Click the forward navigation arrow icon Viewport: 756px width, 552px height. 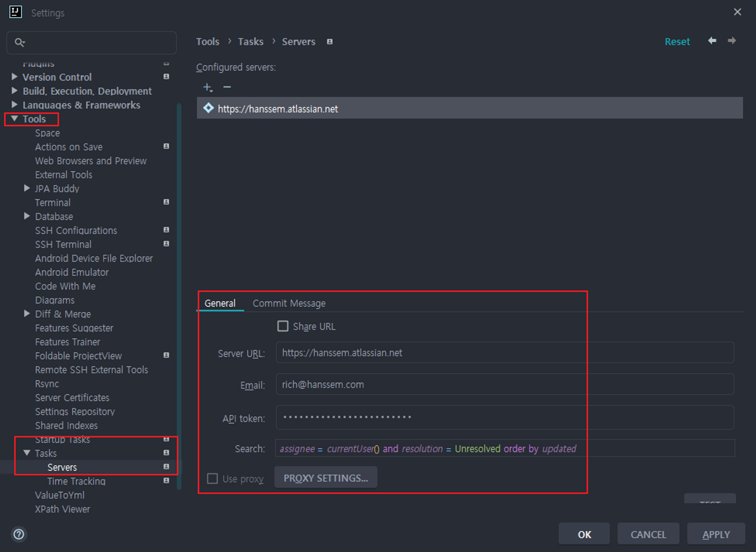point(732,41)
